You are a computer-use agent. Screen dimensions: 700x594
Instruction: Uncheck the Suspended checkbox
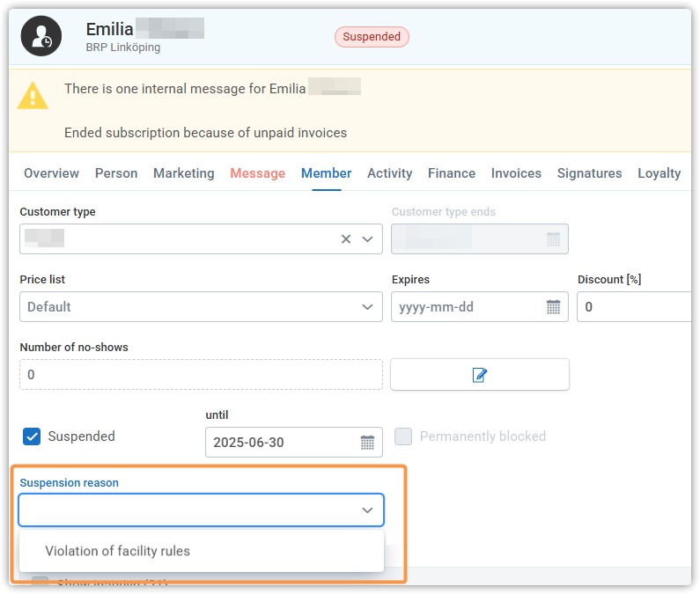pos(33,436)
